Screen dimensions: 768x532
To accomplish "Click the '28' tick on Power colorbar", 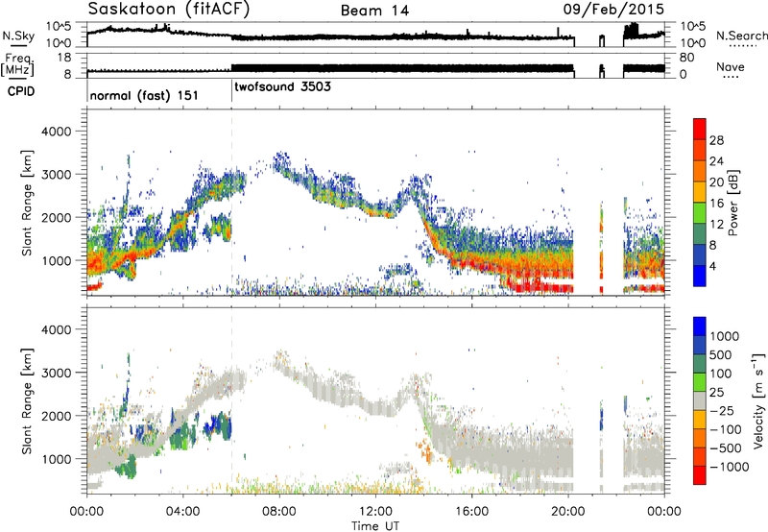I will [716, 140].
